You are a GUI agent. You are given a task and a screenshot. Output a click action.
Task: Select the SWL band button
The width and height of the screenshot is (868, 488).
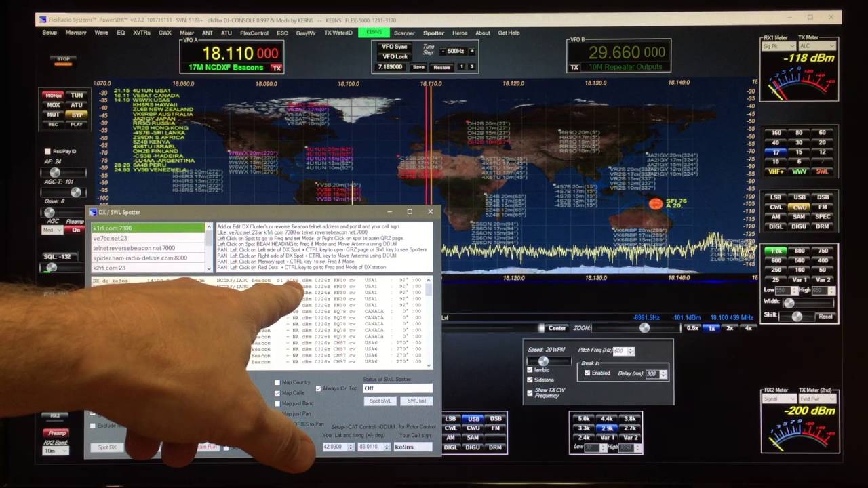click(x=822, y=171)
